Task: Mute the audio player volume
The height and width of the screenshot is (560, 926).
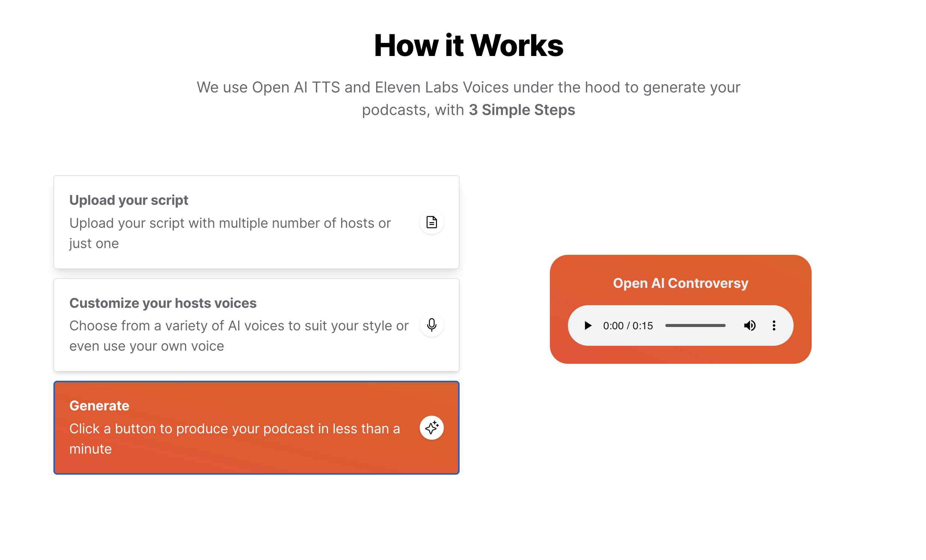Action: click(x=750, y=325)
